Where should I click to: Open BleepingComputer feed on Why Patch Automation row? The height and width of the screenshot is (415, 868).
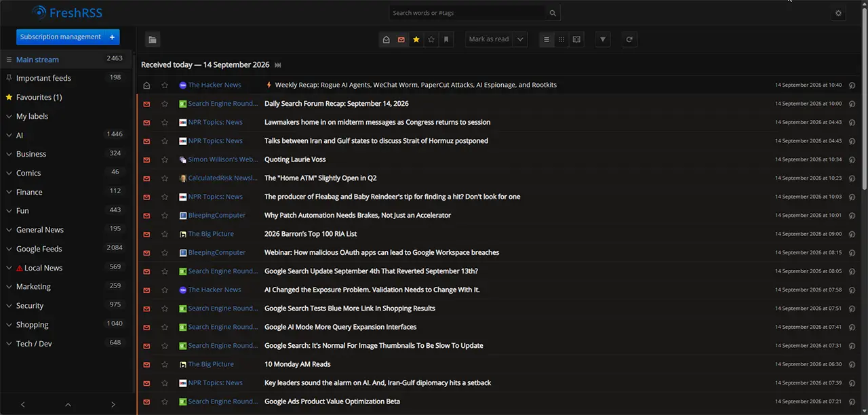212,215
